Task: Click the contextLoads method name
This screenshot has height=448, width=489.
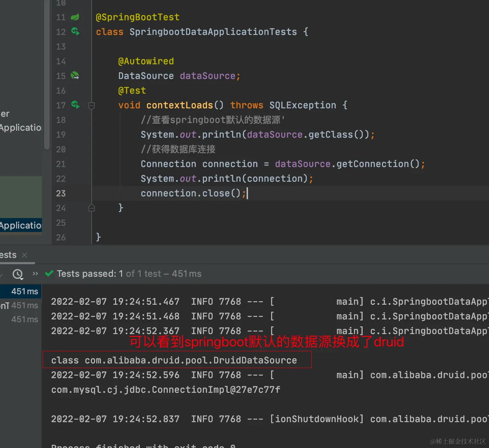Action: 179,105
